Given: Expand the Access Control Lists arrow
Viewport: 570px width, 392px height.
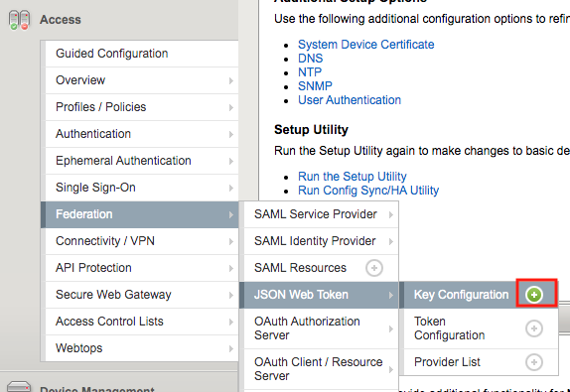Looking at the screenshot, I should (x=231, y=322).
